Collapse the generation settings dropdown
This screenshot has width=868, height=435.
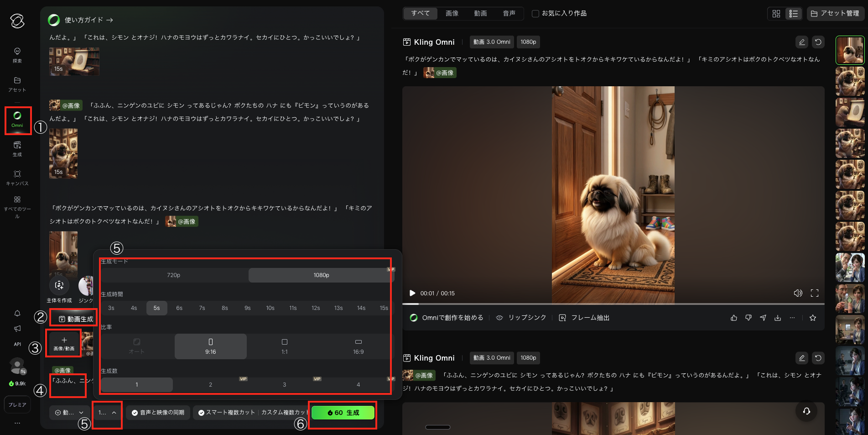(107, 413)
